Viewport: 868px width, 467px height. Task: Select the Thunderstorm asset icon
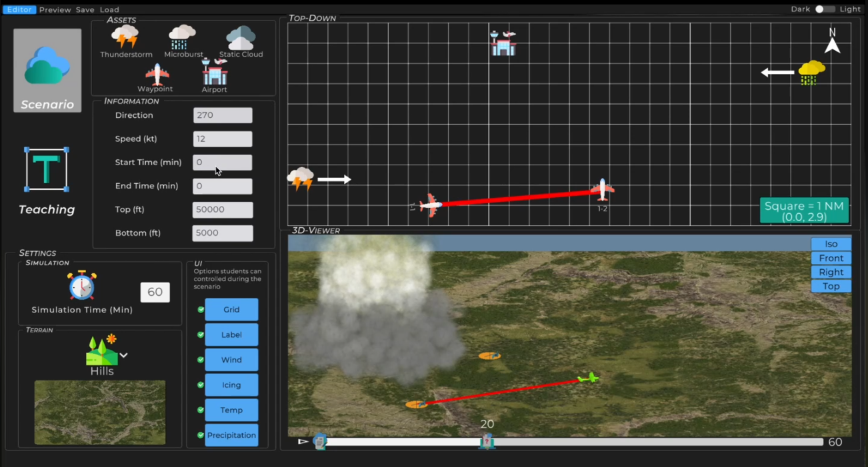[125, 37]
